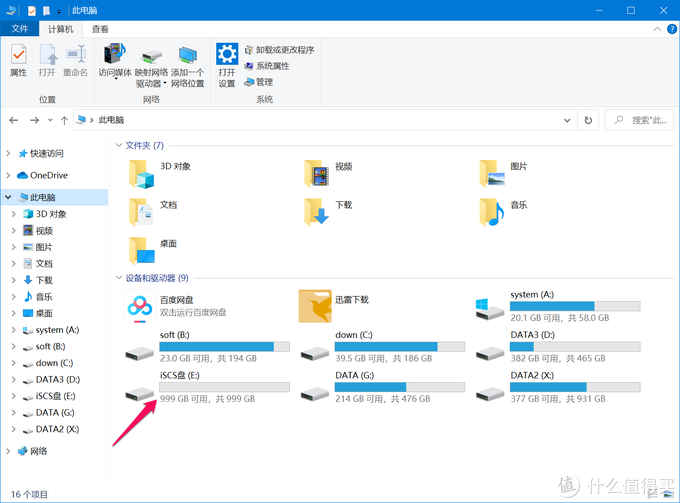Screen dimensions: 680x503
Task: Open the 音乐 music folder
Action: point(492,212)
